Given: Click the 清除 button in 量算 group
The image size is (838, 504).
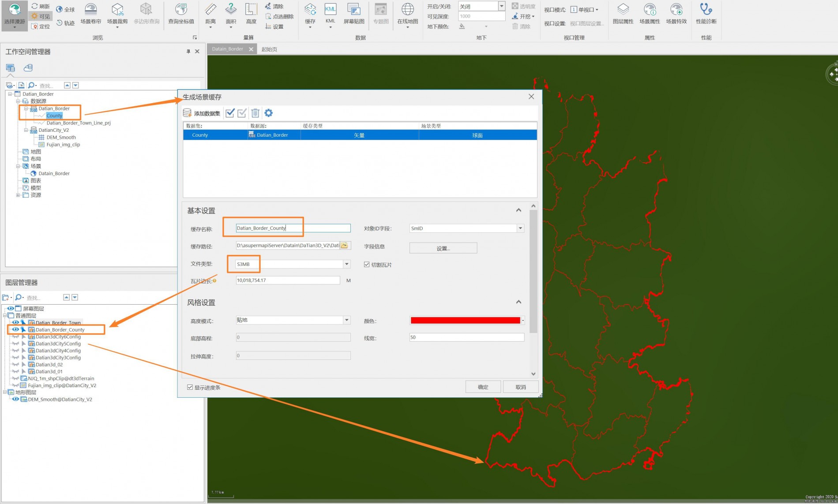Looking at the screenshot, I should coord(274,6).
